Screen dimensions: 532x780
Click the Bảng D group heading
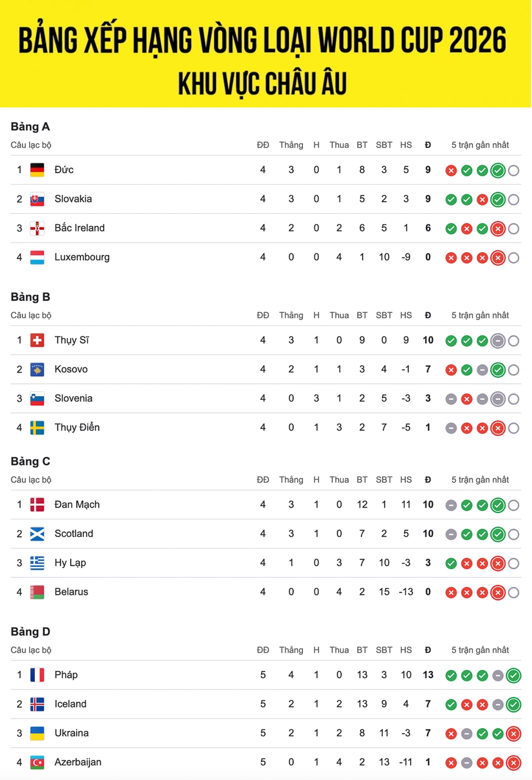pyautogui.click(x=30, y=632)
